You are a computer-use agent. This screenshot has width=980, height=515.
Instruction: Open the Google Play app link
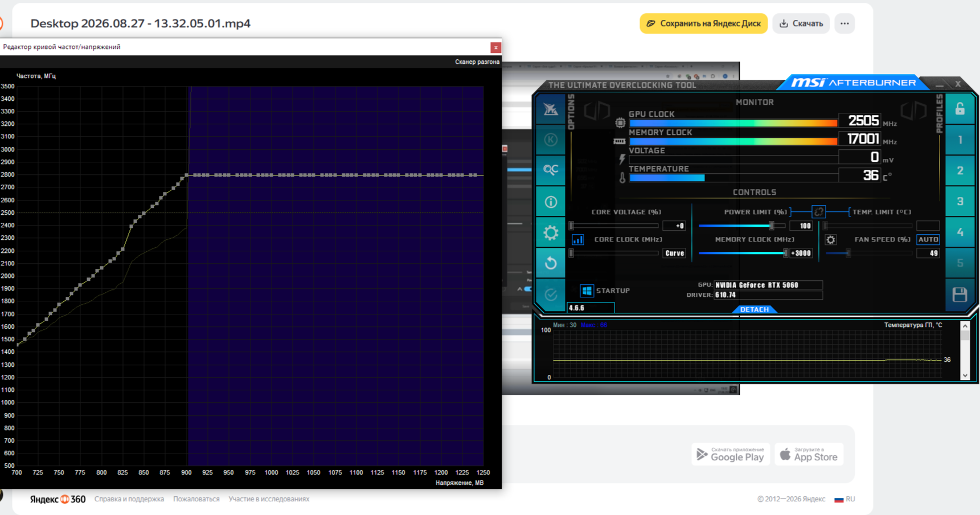pos(731,454)
